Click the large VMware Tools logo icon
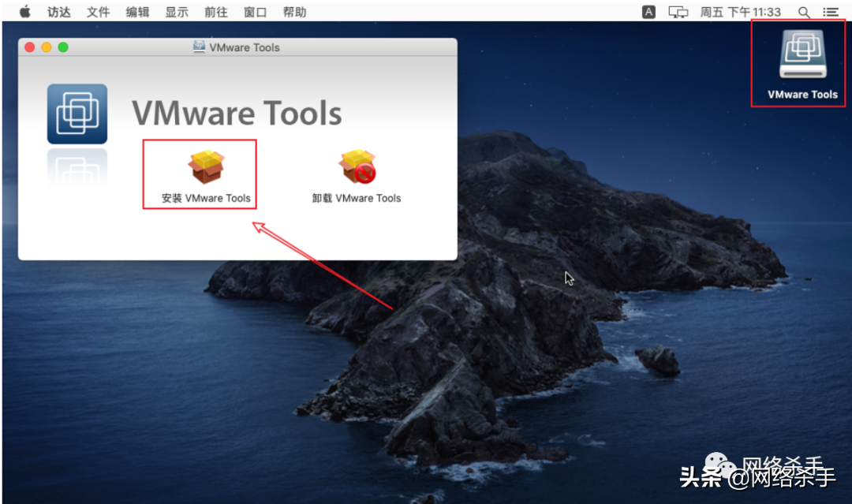 [77, 114]
